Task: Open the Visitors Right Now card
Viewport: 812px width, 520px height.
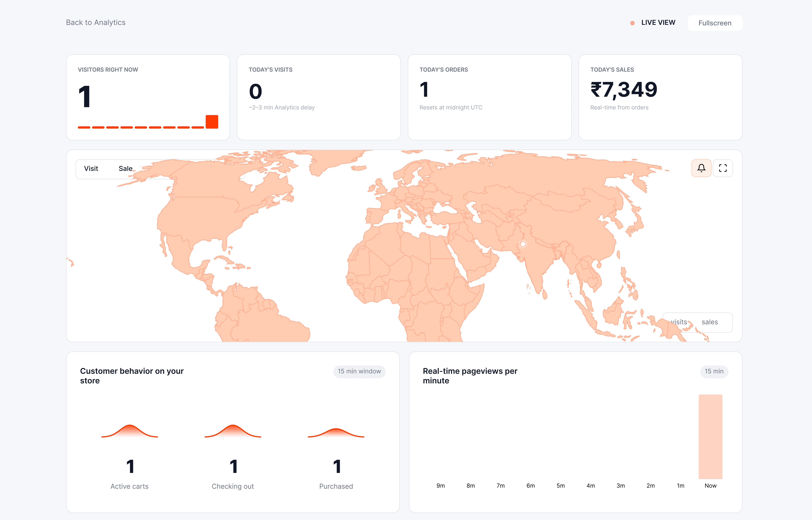Action: click(148, 97)
